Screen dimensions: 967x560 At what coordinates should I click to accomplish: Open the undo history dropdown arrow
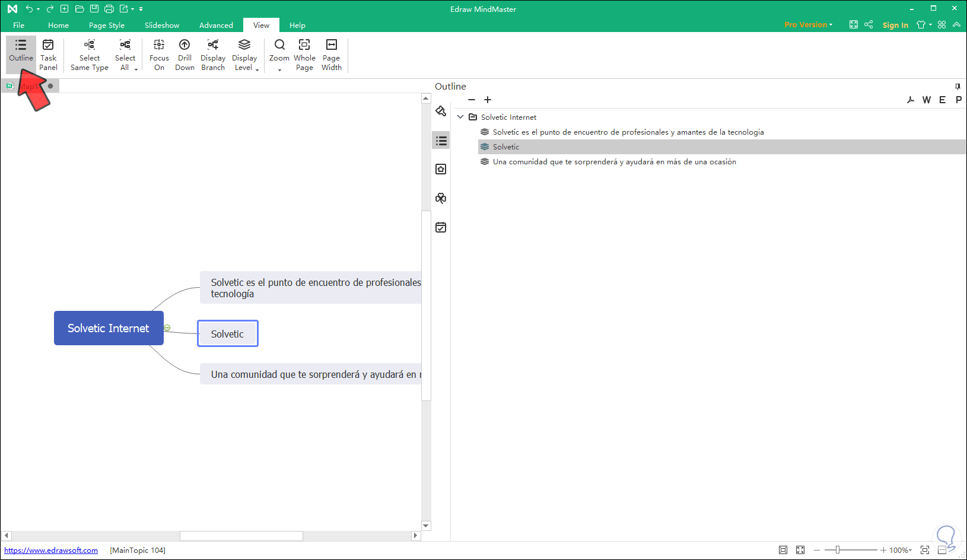(38, 9)
